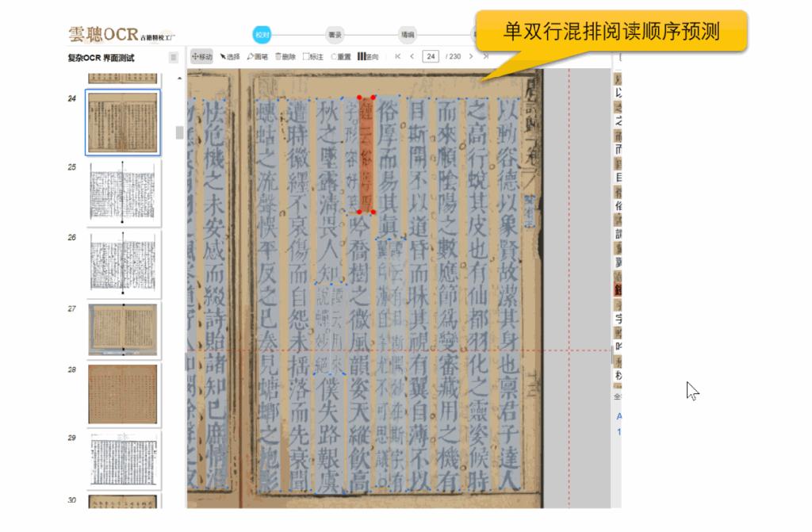The width and height of the screenshot is (812, 532).
Task: Open the list menu beside 复杂OCR 界面测试
Action: pyautogui.click(x=174, y=58)
